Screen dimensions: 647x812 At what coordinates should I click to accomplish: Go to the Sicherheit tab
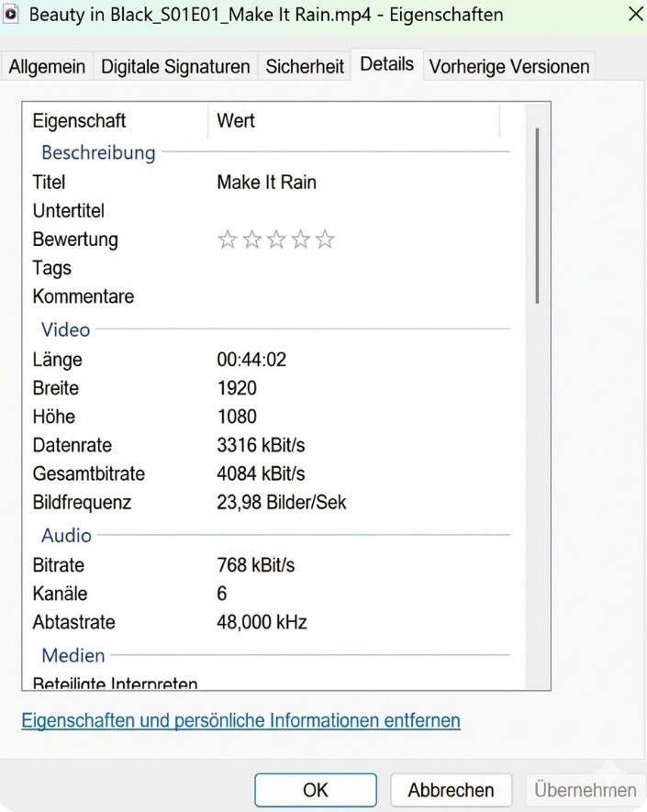[x=305, y=66]
